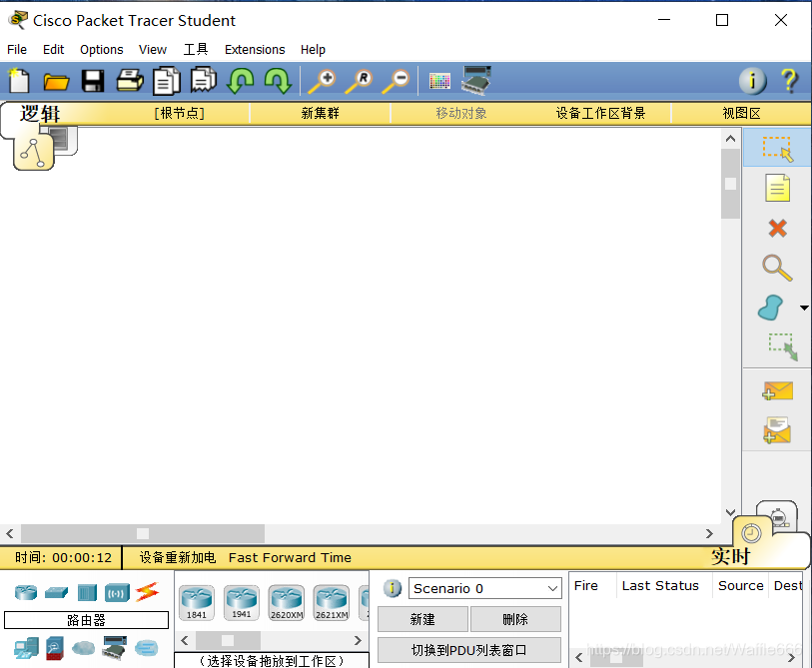Viewport: 812px width, 668px height.
Task: Select the Inspect magnifier tool
Action: point(777,268)
